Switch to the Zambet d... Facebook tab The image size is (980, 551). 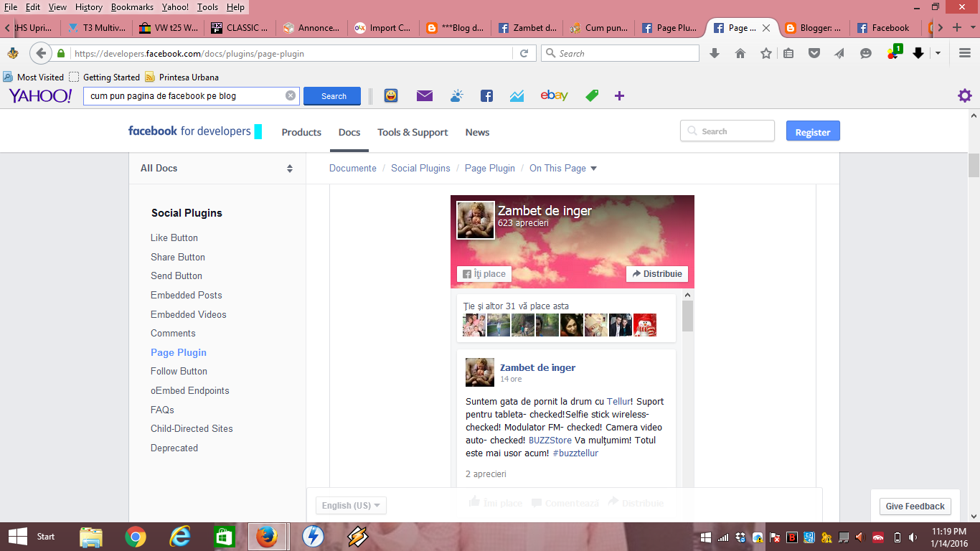(527, 28)
